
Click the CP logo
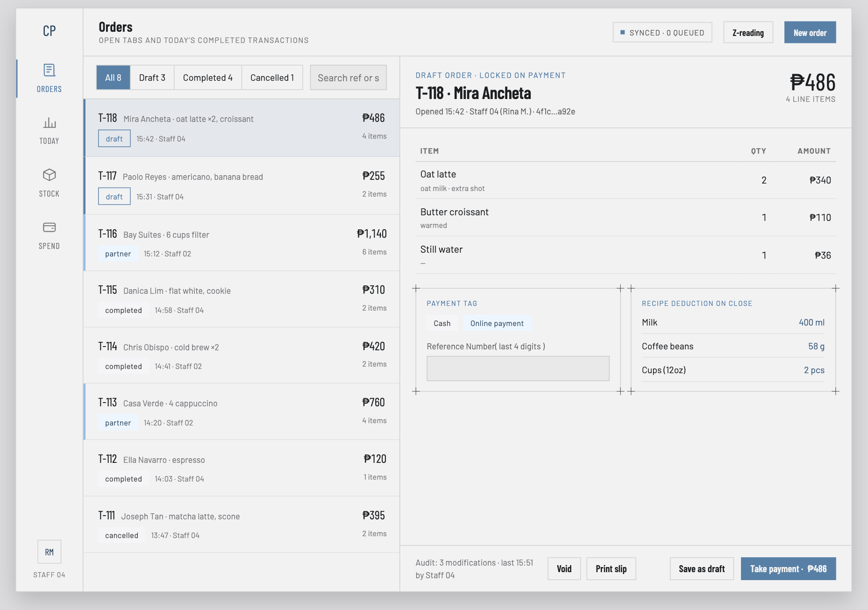click(49, 31)
